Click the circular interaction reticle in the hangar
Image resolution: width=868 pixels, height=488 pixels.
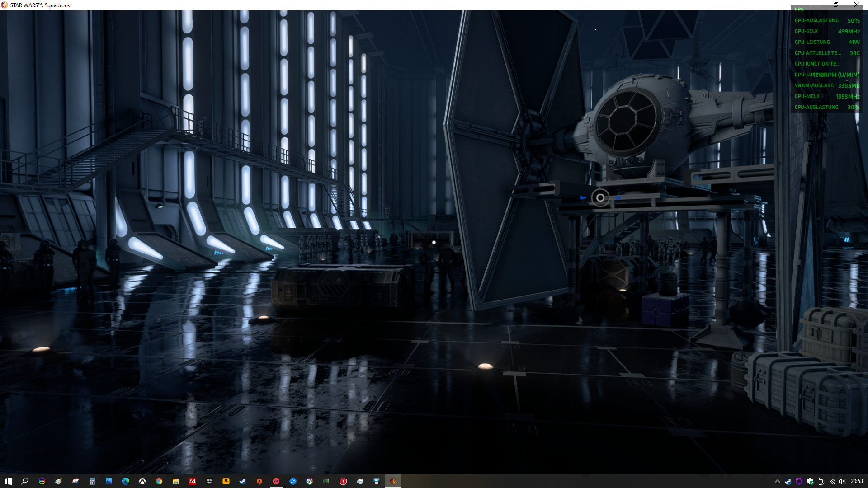click(600, 198)
